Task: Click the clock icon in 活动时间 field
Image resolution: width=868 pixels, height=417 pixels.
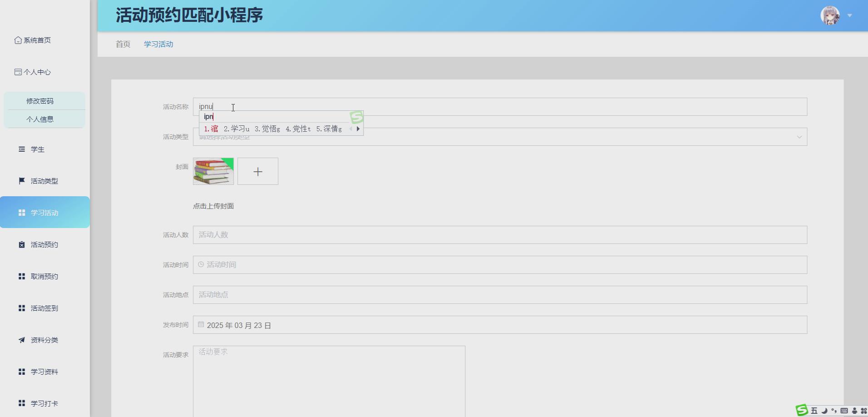Action: [x=202, y=264]
